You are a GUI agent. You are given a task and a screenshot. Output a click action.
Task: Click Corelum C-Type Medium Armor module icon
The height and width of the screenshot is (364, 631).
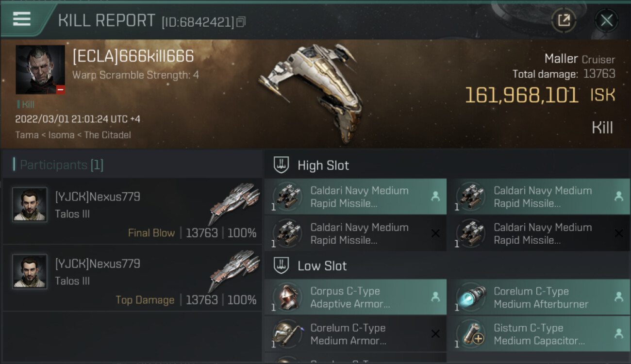coord(288,334)
